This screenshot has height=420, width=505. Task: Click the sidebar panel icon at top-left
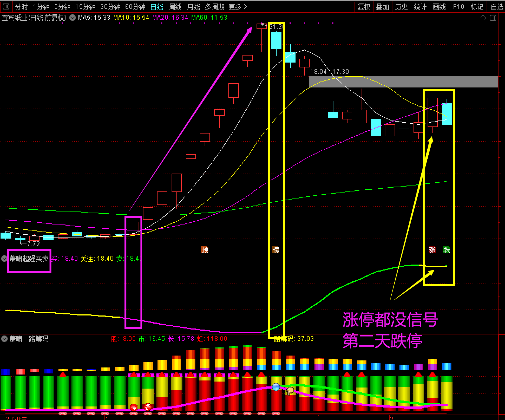6,6
